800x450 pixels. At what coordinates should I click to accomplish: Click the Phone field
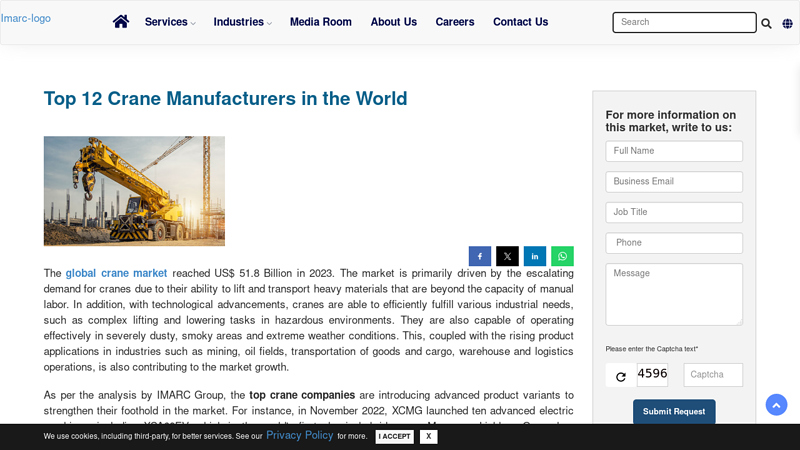point(674,243)
